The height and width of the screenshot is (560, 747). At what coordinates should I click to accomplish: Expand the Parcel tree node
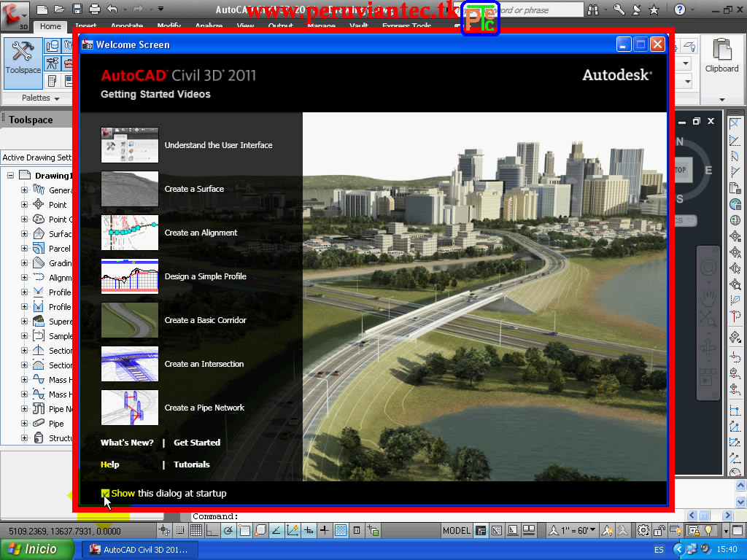tap(24, 248)
